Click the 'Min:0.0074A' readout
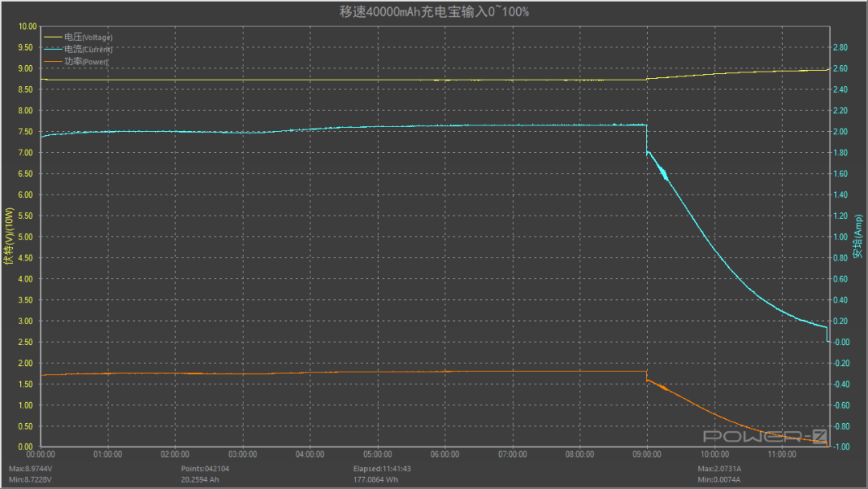The height and width of the screenshot is (489, 868). [x=719, y=479]
